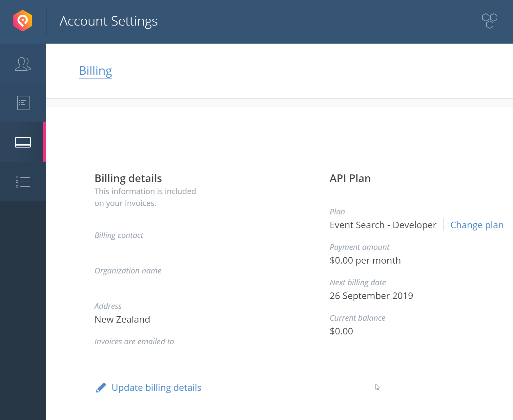Switch to the Billing tab

coord(95,71)
